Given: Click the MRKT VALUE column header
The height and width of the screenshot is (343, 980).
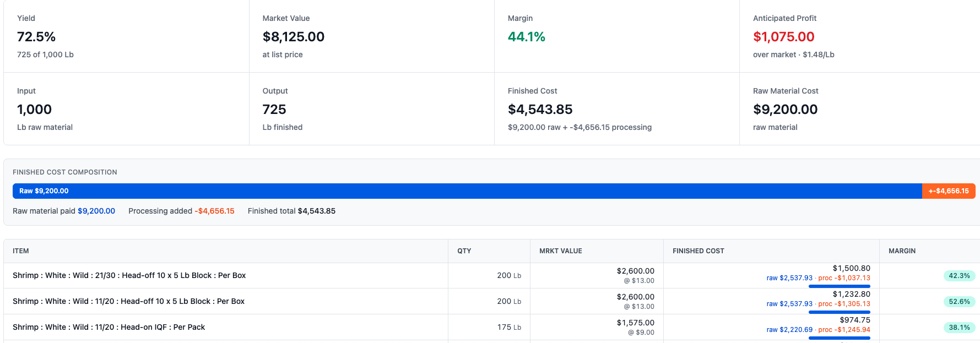Looking at the screenshot, I should pos(561,251).
